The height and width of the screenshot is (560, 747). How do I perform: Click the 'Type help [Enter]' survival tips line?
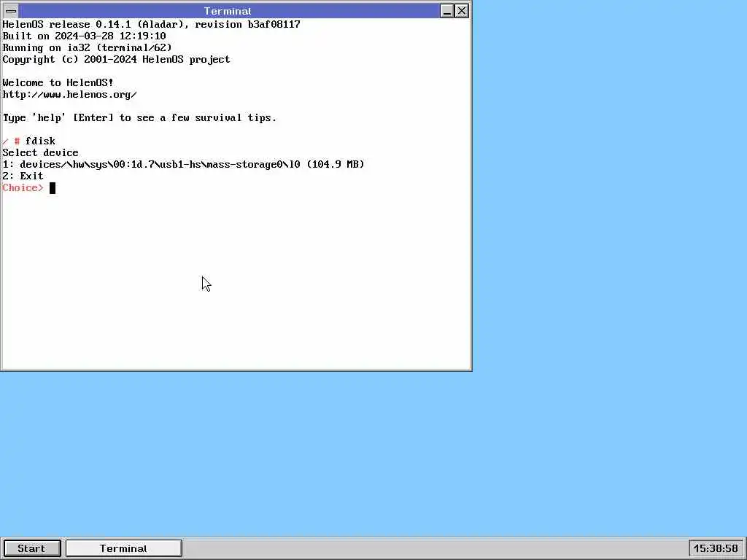(139, 117)
